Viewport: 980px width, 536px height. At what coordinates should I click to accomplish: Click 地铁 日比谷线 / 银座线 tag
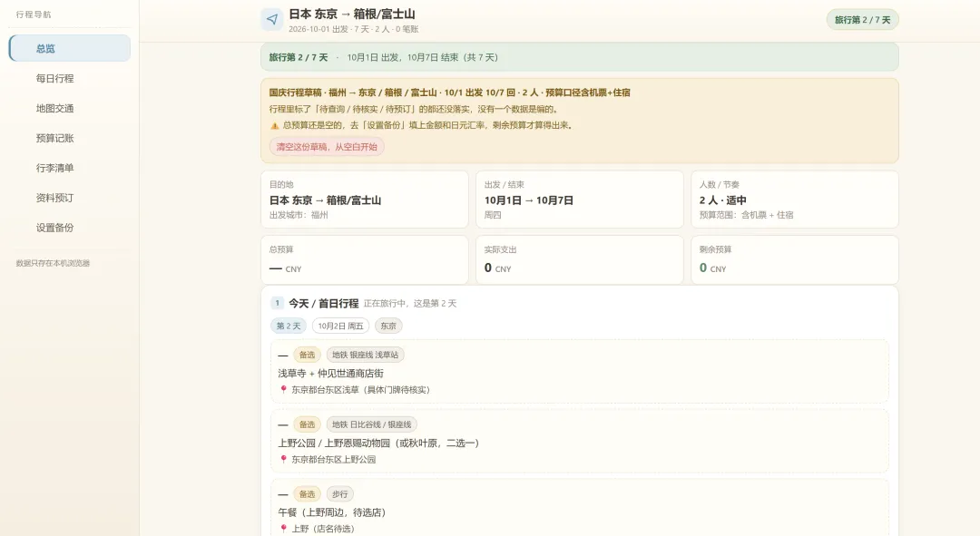371,424
